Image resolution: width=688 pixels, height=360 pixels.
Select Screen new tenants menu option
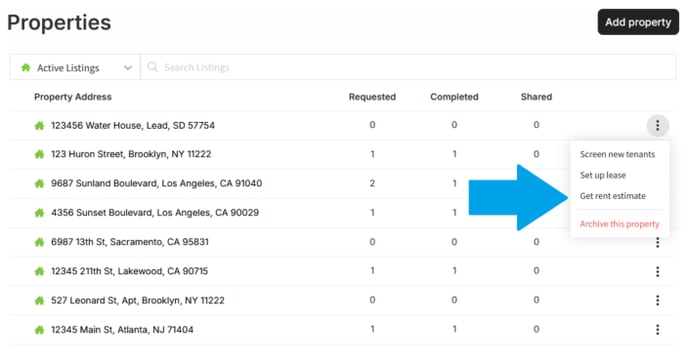pyautogui.click(x=617, y=155)
